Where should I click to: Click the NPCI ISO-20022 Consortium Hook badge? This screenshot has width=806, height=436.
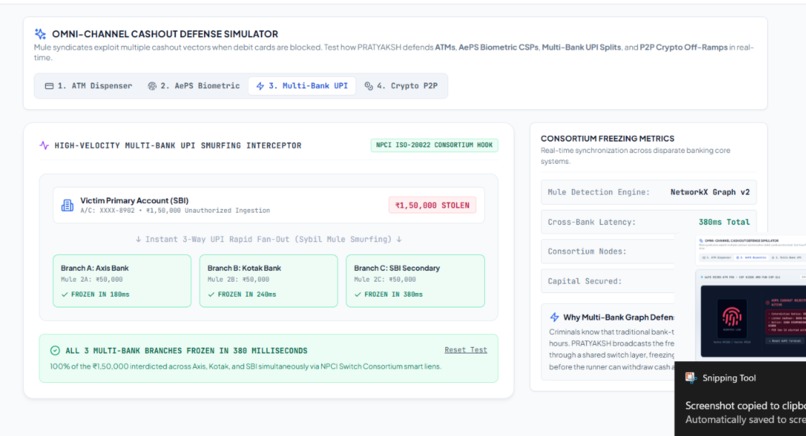tap(434, 145)
